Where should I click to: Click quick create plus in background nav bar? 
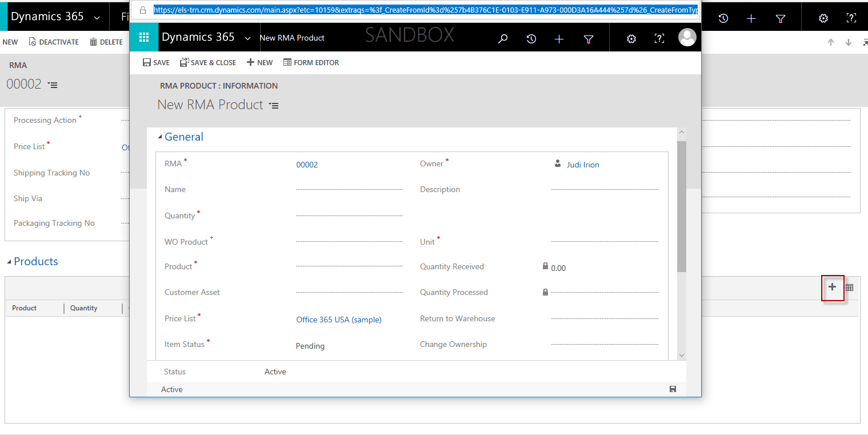pos(751,18)
